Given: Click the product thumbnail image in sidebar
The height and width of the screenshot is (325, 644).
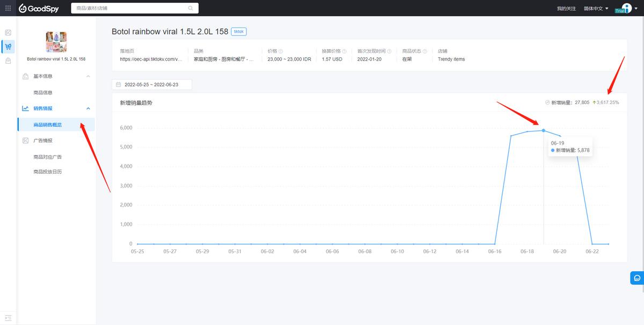Looking at the screenshot, I should tap(56, 41).
